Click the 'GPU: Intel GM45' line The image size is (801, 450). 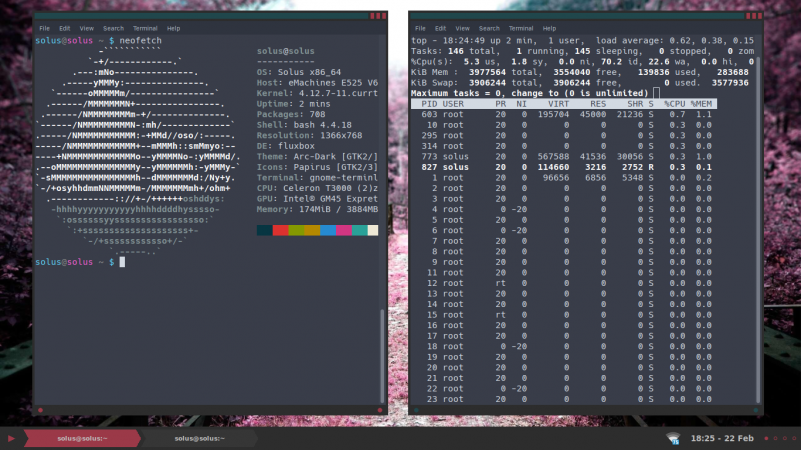point(317,199)
